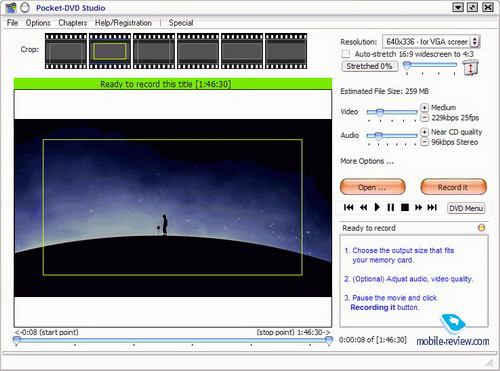Skip to previous chapter button
This screenshot has width=500, height=371.
348,208
